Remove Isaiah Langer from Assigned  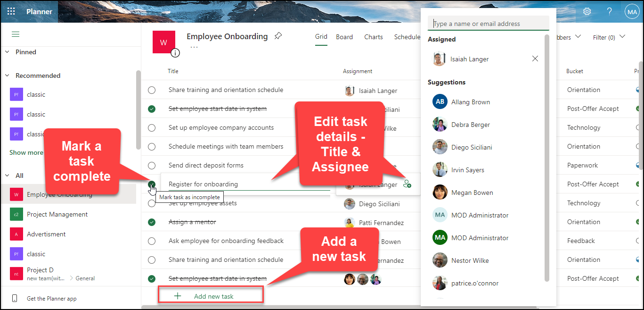(535, 59)
